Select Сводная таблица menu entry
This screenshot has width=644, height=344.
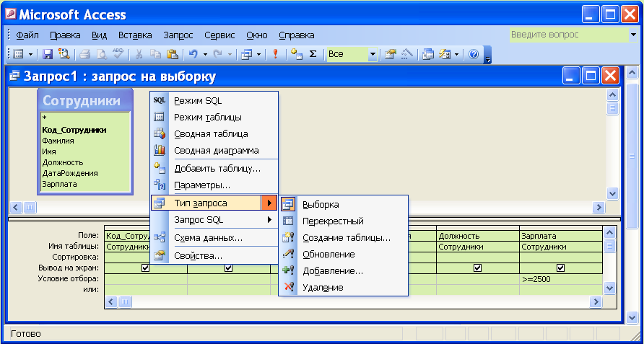214,134
